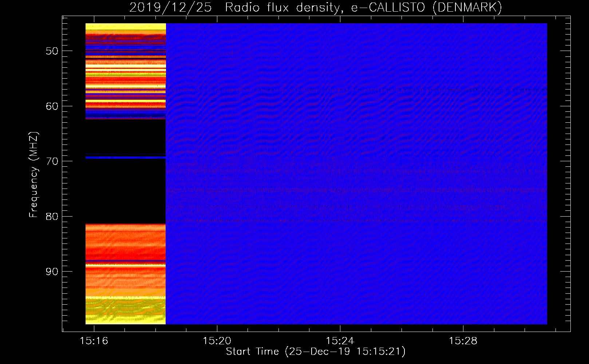Click the date "2019/12/25" in the title
Screen dimensions: 589x364
click(170, 7)
